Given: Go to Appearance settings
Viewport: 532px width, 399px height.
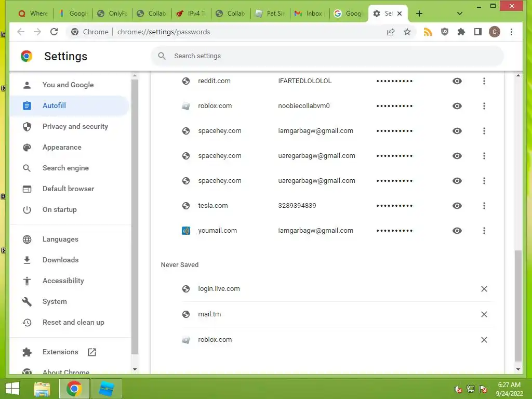Looking at the screenshot, I should click(70, 147).
